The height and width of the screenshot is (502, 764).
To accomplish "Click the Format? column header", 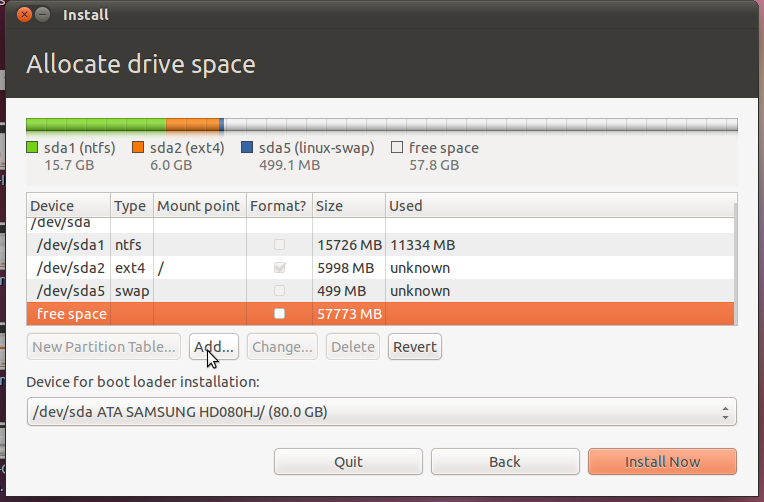I will [279, 206].
